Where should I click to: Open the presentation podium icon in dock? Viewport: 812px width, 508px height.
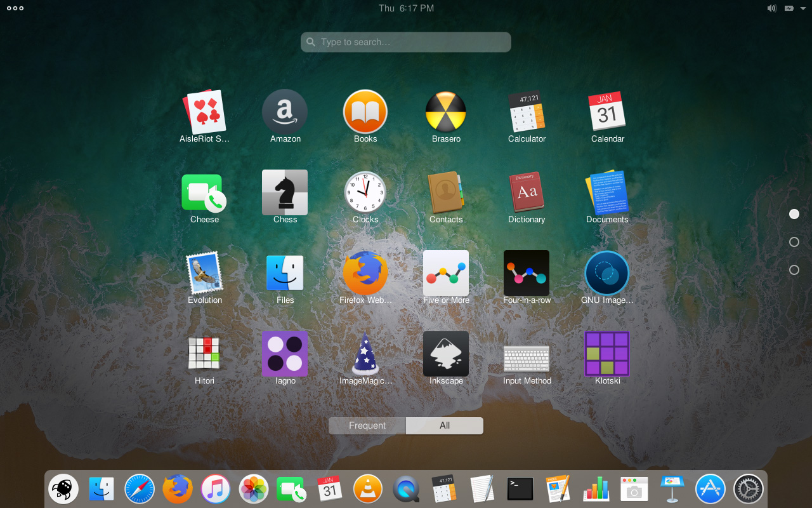click(672, 489)
